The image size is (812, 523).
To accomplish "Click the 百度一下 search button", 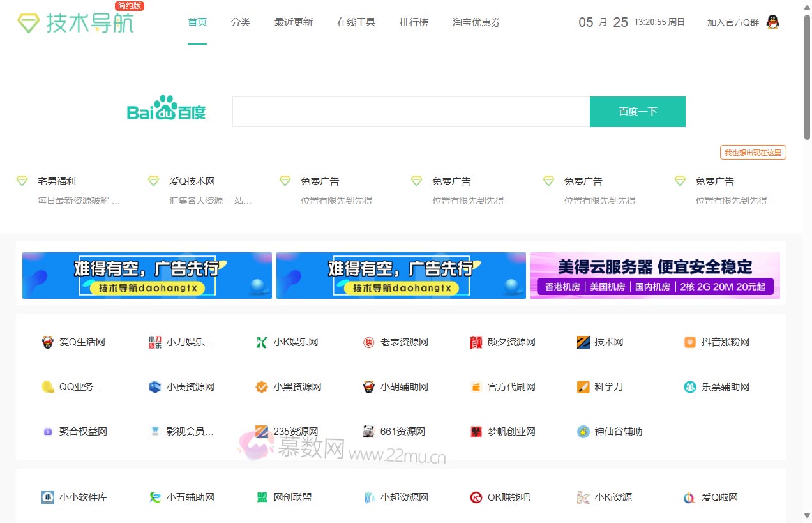I will coord(637,110).
